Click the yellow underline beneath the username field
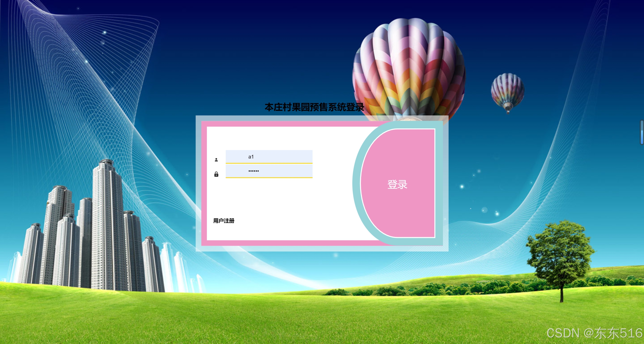644x344 pixels. 269,163
